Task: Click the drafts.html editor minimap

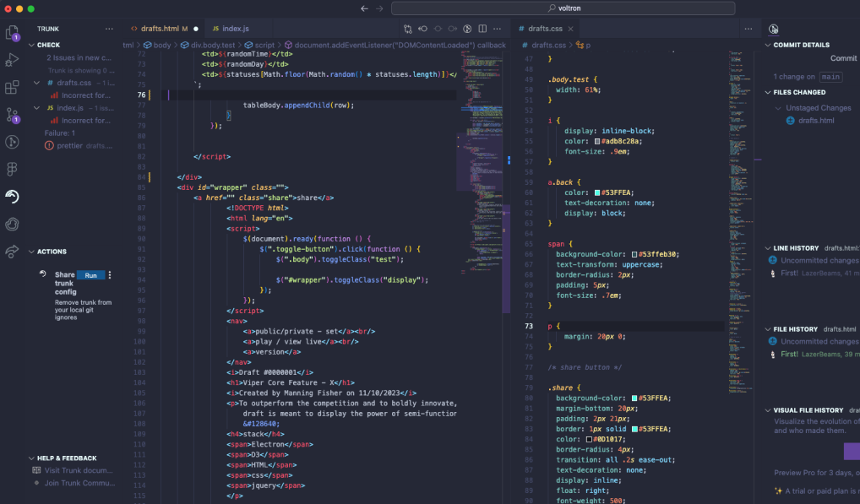Action: point(481,165)
